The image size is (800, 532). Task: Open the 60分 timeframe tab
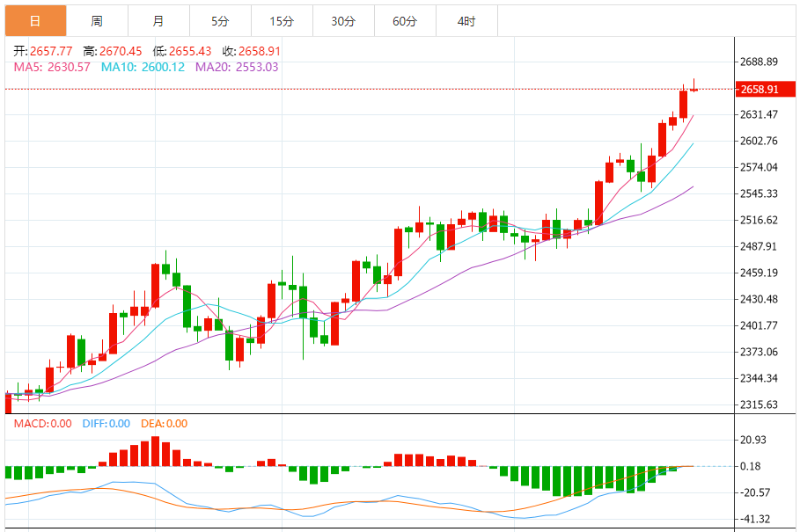(x=405, y=21)
